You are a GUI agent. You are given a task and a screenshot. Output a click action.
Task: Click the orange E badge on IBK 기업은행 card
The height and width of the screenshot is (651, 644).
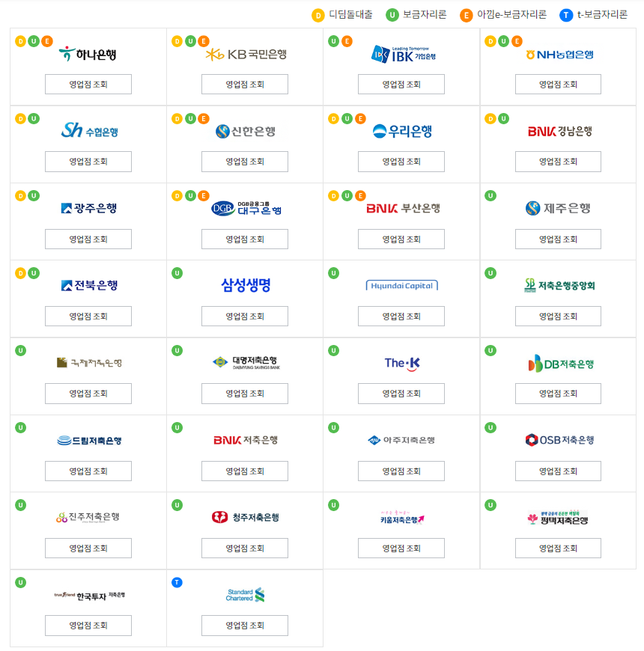tap(347, 41)
